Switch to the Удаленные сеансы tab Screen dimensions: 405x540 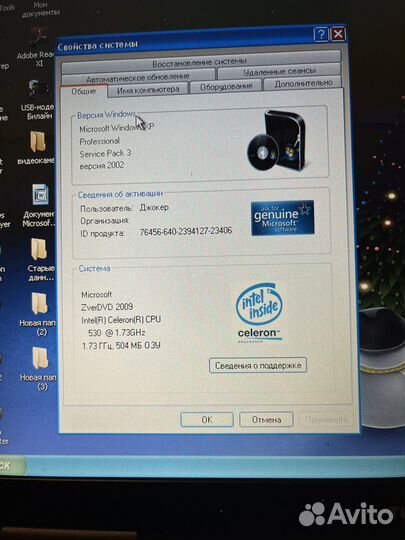coord(279,72)
